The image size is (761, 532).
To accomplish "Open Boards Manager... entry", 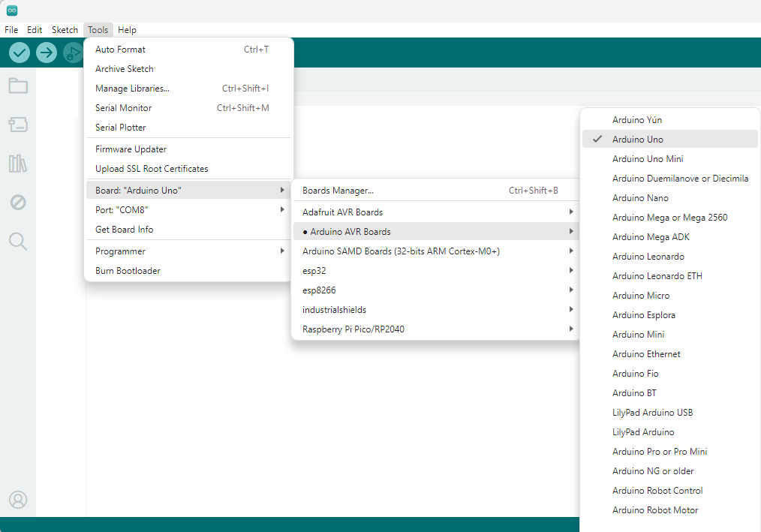I will [x=436, y=191].
